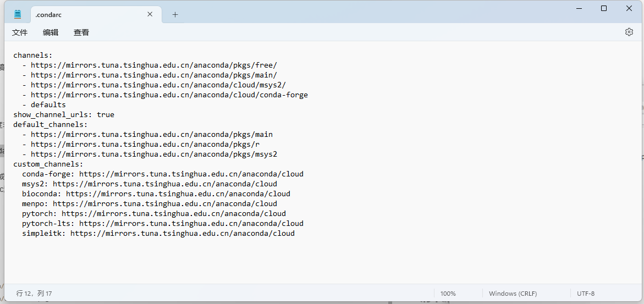Screen dimensions: 644x304
Task: Open the 文件 (File) menu
Action: click(x=20, y=32)
